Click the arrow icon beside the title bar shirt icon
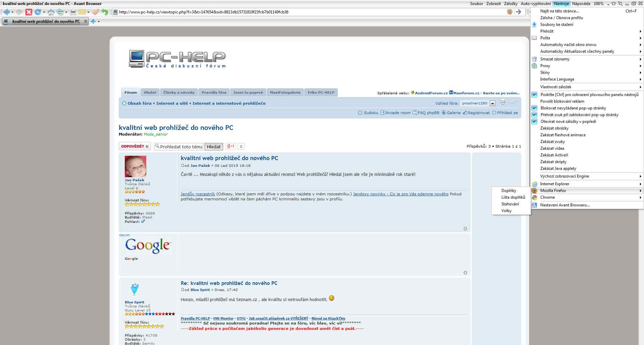 (x=620, y=4)
